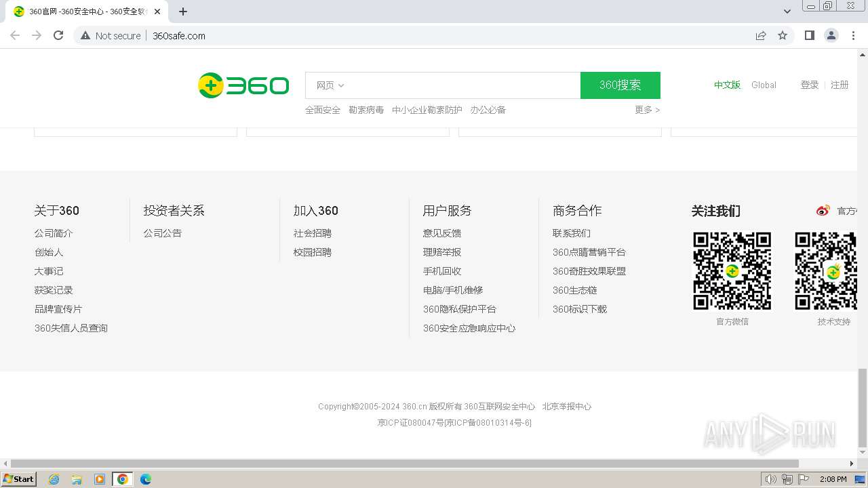Click 中小企业勒索防护 link
Screen dimensions: 868x488
tap(427, 110)
